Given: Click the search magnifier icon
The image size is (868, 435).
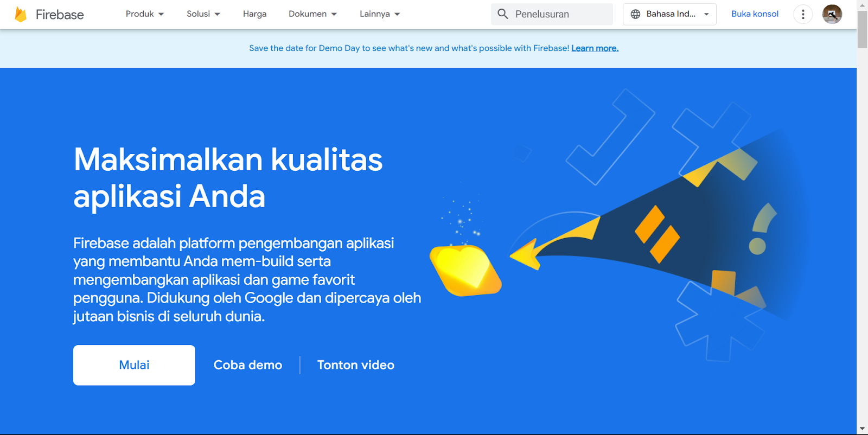Looking at the screenshot, I should pos(503,14).
